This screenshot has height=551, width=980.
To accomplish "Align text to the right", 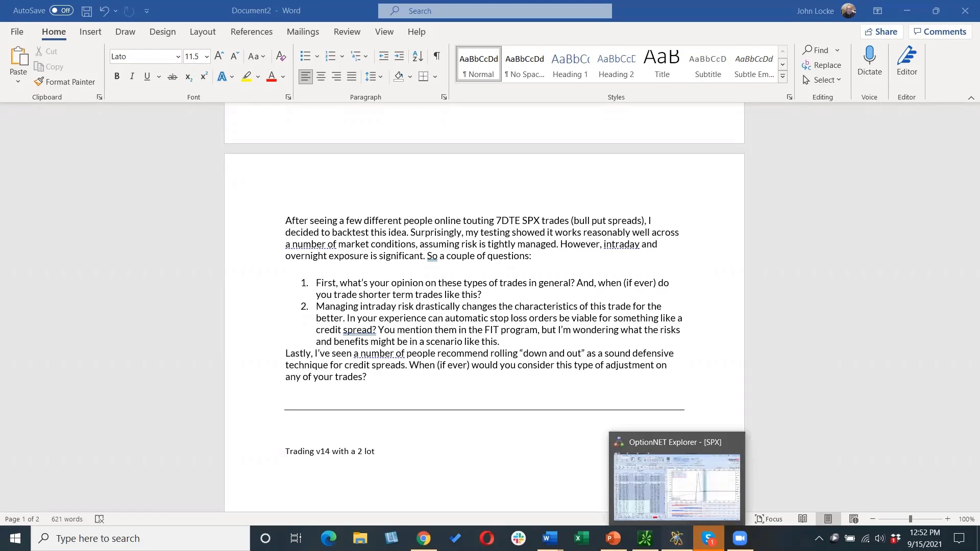I will click(336, 77).
